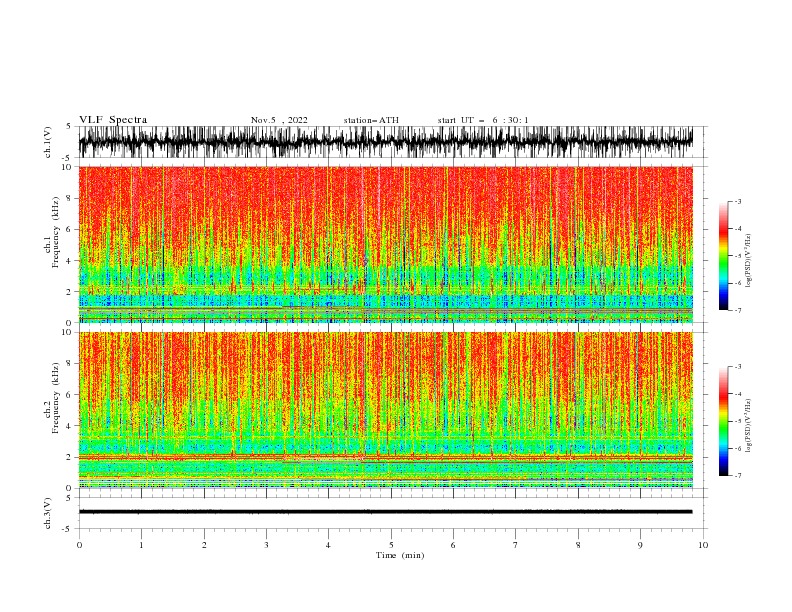This screenshot has height=612, width=792.
Task: Click the "-5" tick on ch.3(V) axis
Action: tap(67, 529)
